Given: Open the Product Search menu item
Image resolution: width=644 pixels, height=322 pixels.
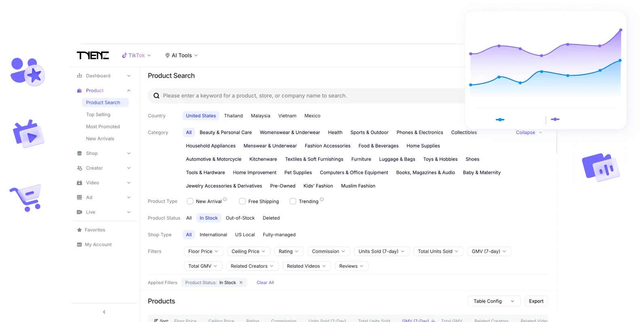Looking at the screenshot, I should 105,103.
